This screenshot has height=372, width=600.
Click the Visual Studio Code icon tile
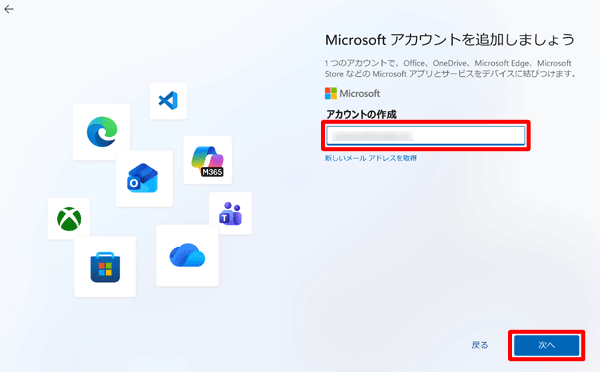(x=168, y=101)
